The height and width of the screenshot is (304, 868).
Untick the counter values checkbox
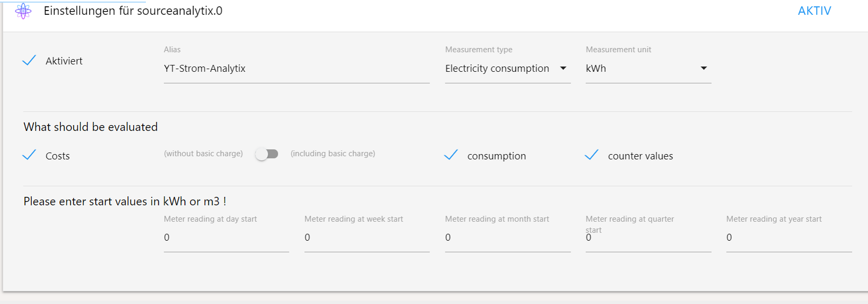[x=592, y=155]
